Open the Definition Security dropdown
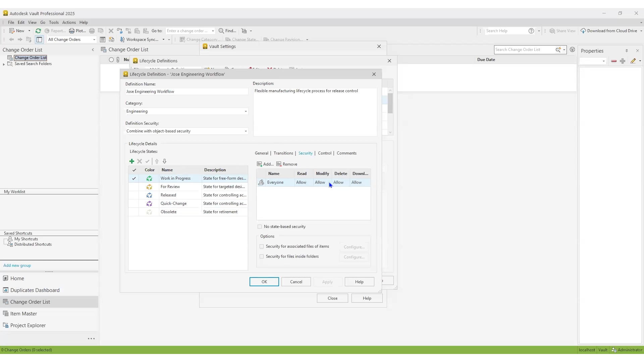Image resolution: width=644 pixels, height=362 pixels. coord(246,131)
